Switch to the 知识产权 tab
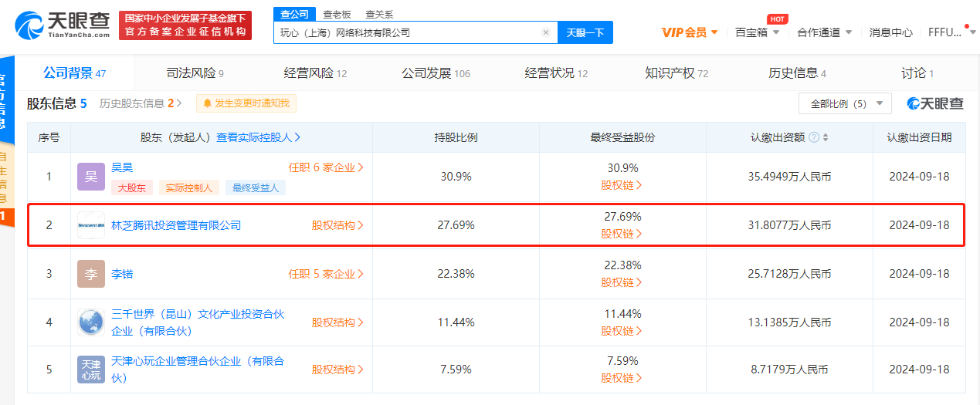The image size is (980, 405). 677,73
